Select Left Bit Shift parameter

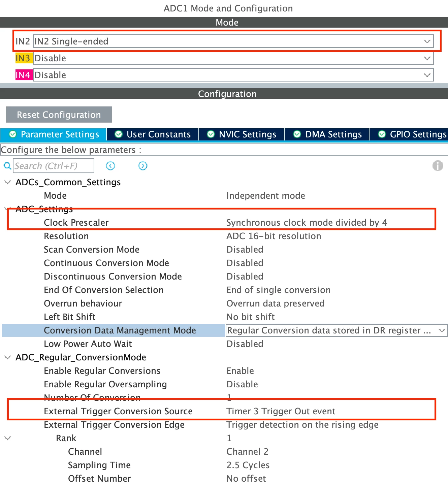tap(70, 317)
